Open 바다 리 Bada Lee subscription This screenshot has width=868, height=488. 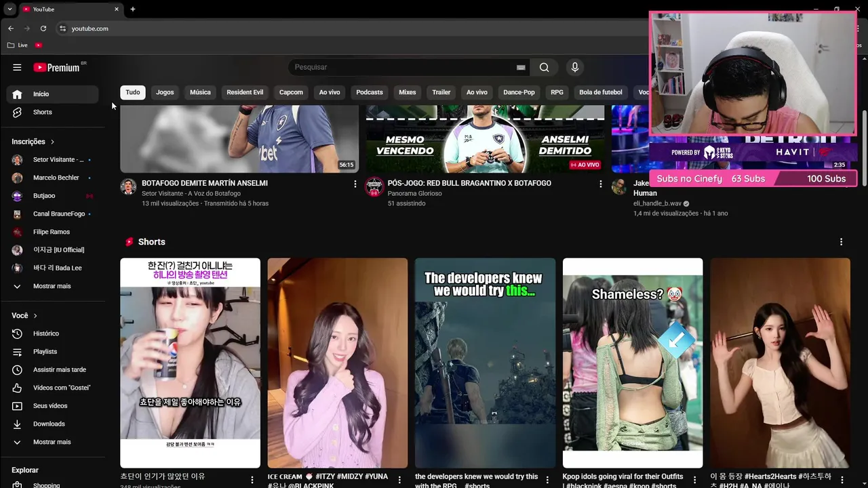point(52,268)
